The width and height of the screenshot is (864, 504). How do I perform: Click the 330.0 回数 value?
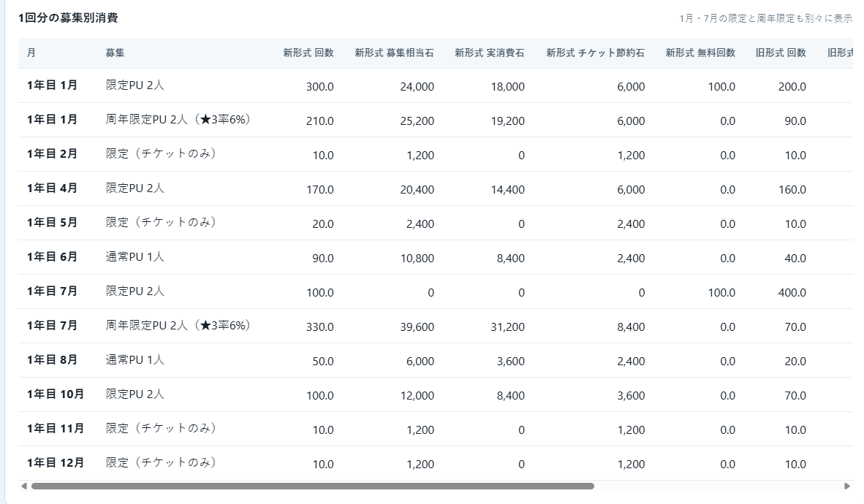[320, 327]
